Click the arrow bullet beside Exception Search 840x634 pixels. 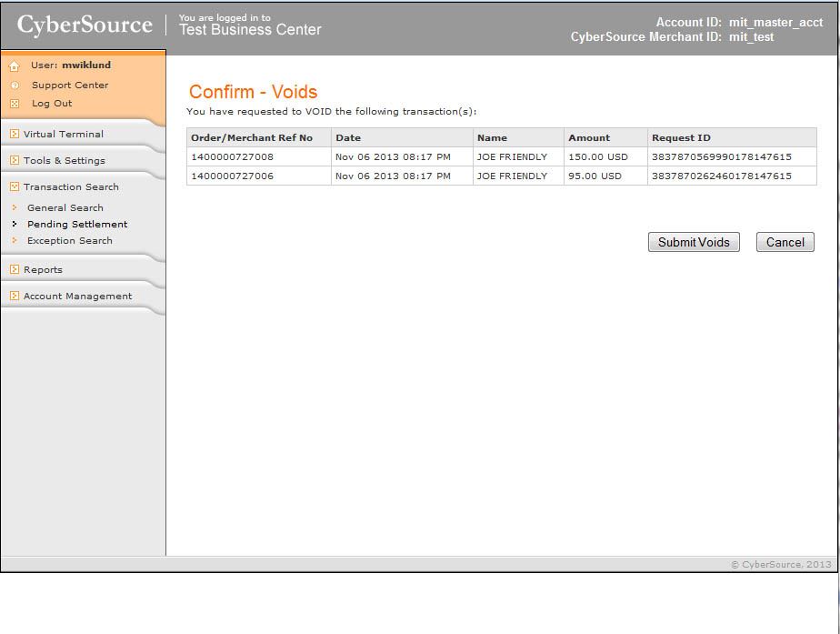[x=15, y=241]
